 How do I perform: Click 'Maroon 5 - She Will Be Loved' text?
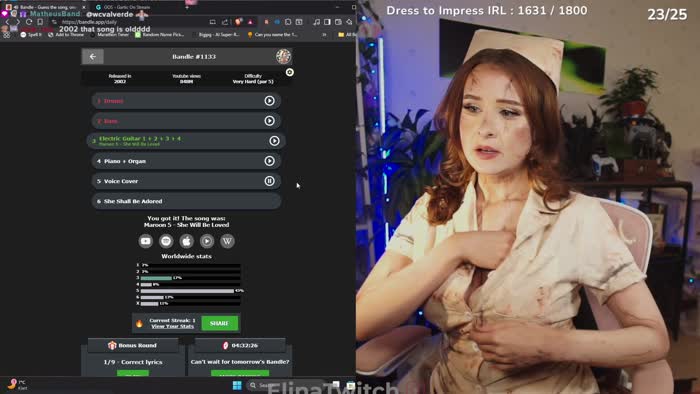186,225
